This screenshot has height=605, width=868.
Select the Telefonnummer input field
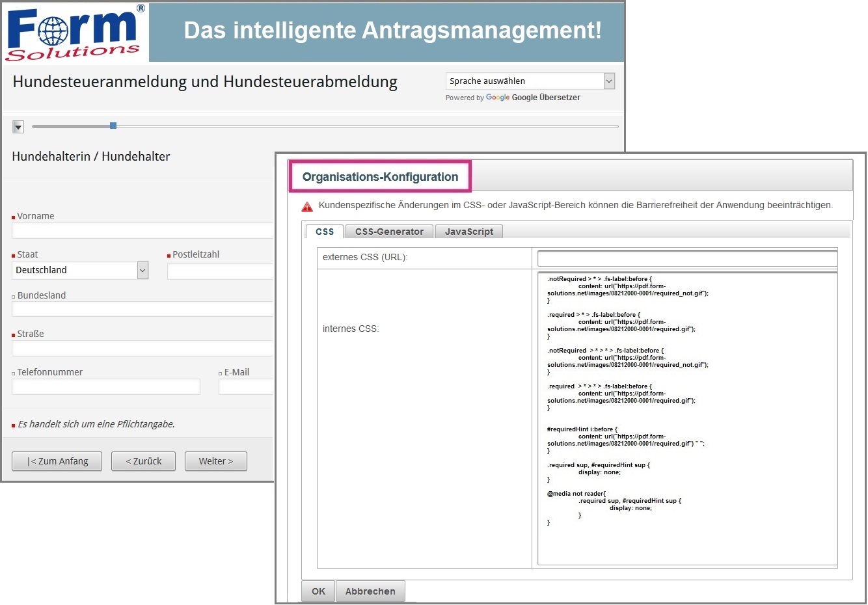tap(105, 387)
